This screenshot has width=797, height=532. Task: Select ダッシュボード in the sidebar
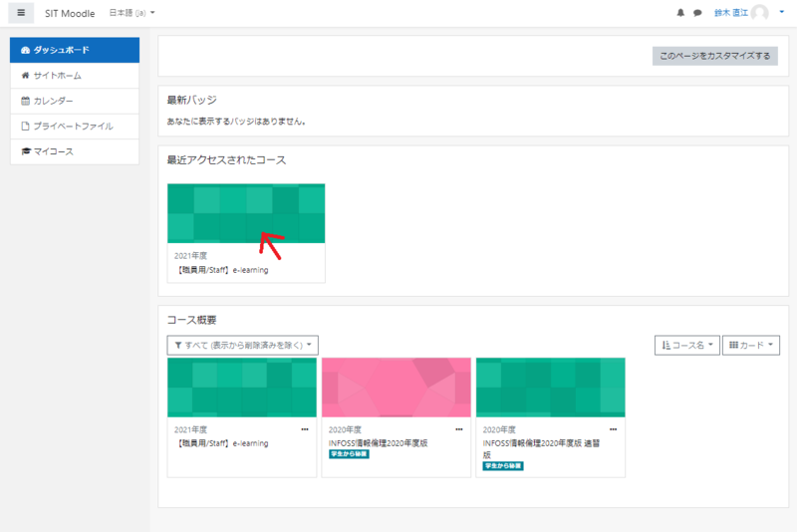point(75,50)
